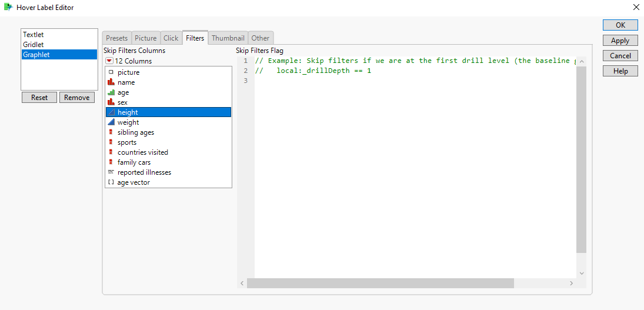644x310 pixels.
Task: Click the Reset button
Action: 39,98
